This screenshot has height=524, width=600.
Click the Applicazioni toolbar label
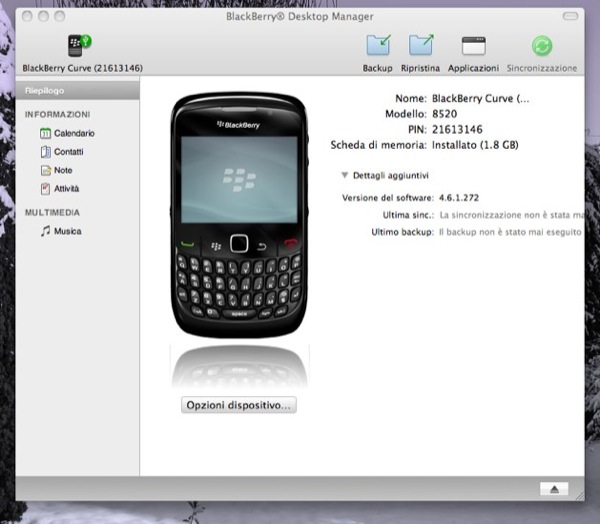click(x=473, y=68)
